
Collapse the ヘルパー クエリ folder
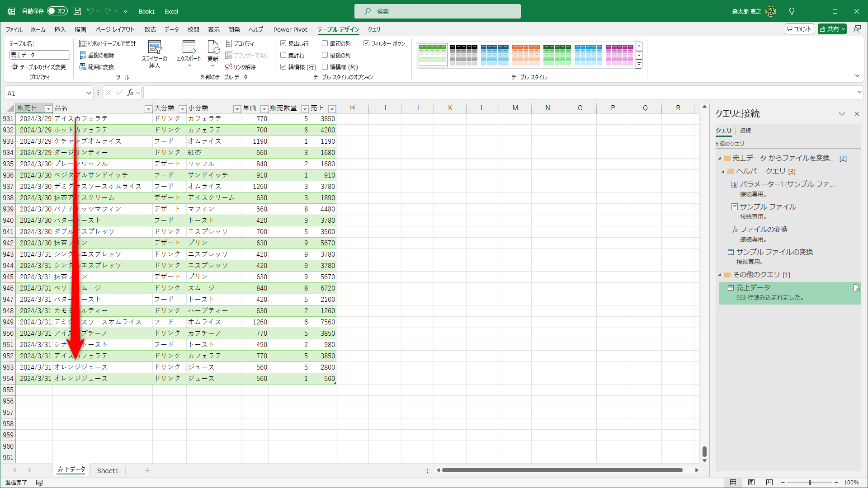[723, 171]
